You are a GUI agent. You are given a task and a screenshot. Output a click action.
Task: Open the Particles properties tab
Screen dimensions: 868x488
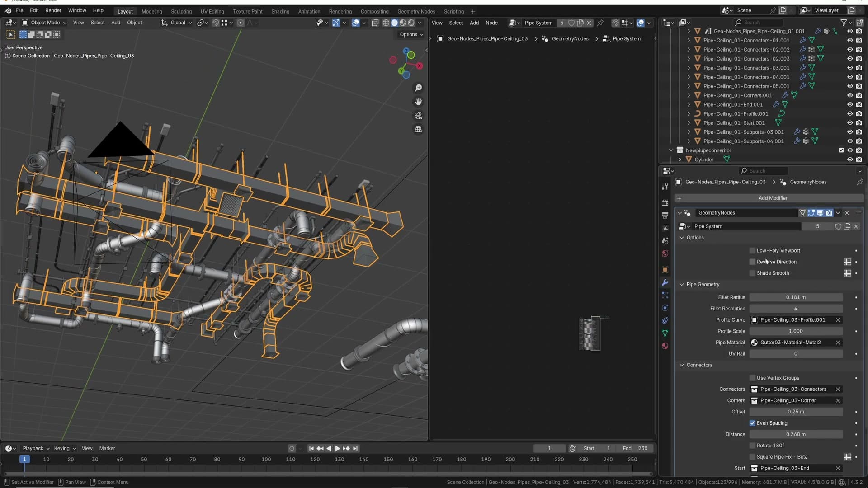[665, 295]
